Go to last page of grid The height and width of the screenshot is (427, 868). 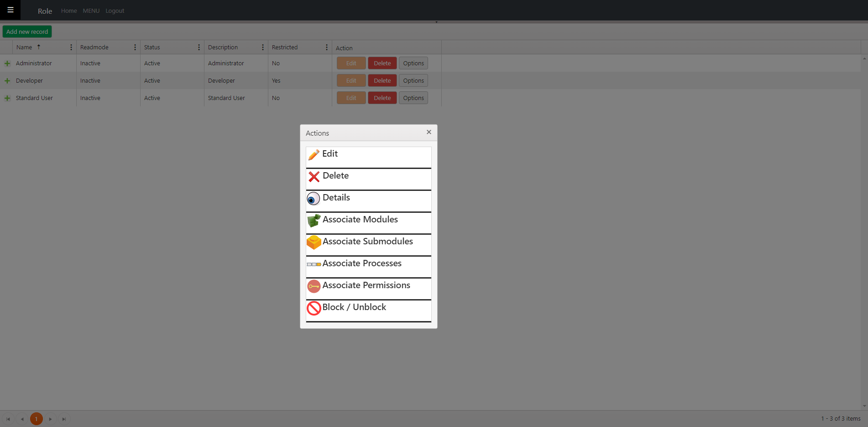point(64,419)
